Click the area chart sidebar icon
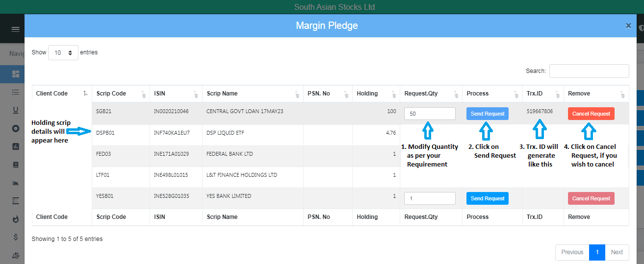 click(16, 183)
